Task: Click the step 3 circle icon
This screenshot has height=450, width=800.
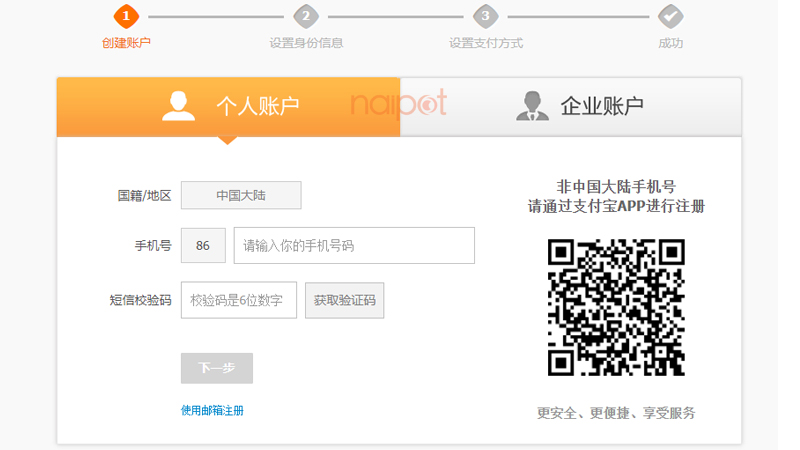Action: (x=486, y=16)
